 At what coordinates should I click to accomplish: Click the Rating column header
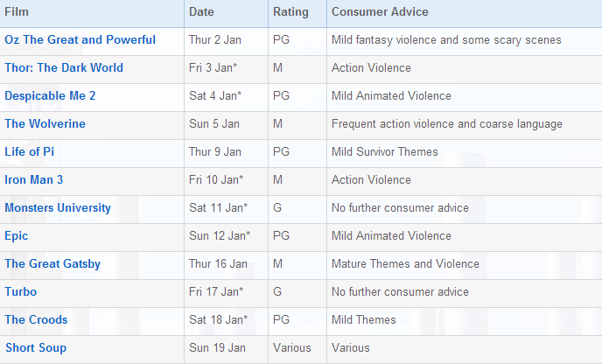(x=290, y=12)
